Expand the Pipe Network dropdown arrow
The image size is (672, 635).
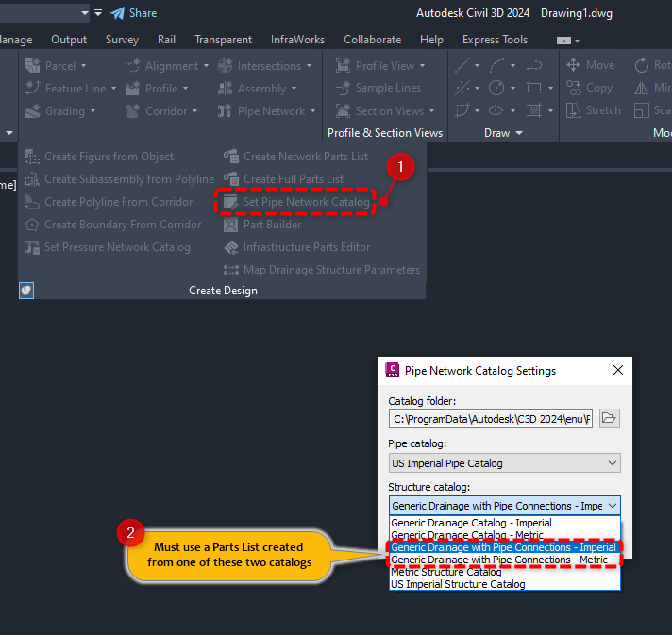(312, 111)
